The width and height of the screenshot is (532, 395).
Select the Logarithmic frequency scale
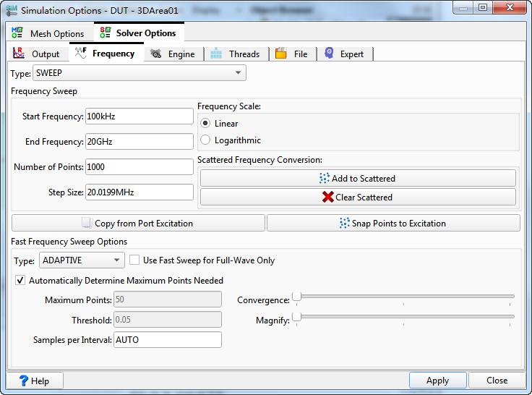coord(206,140)
